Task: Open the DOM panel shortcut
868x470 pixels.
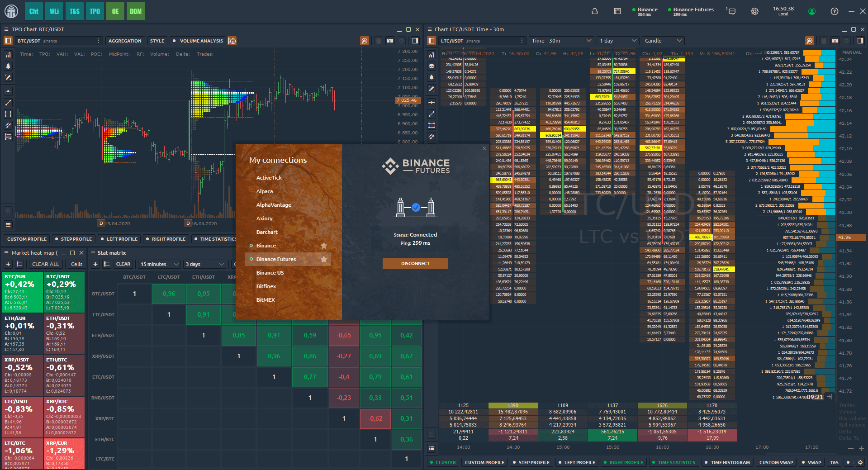Action: pos(136,11)
